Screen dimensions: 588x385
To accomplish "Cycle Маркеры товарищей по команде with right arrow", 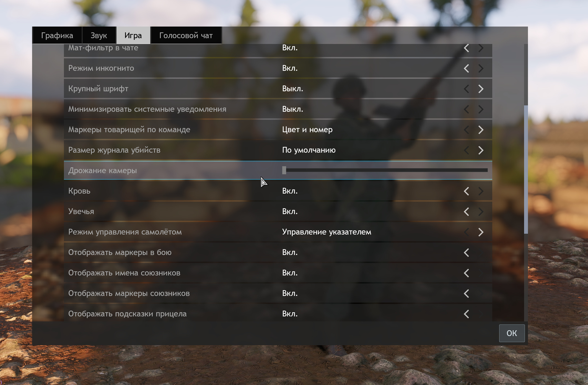I will 481,130.
